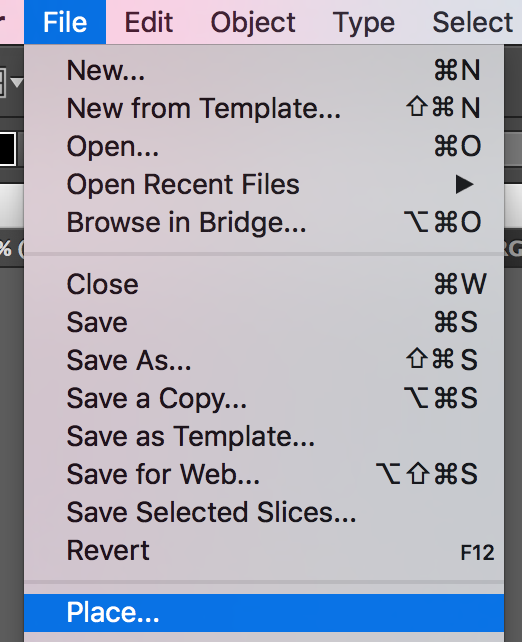Click the black fill color swatch
This screenshot has height=642, width=522.
pyautogui.click(x=8, y=149)
